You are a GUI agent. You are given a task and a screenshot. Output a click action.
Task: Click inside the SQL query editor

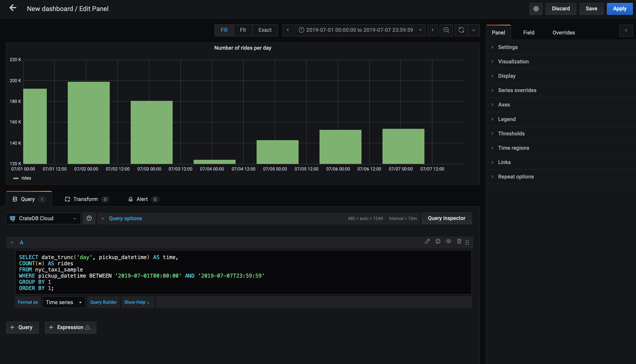(243, 272)
